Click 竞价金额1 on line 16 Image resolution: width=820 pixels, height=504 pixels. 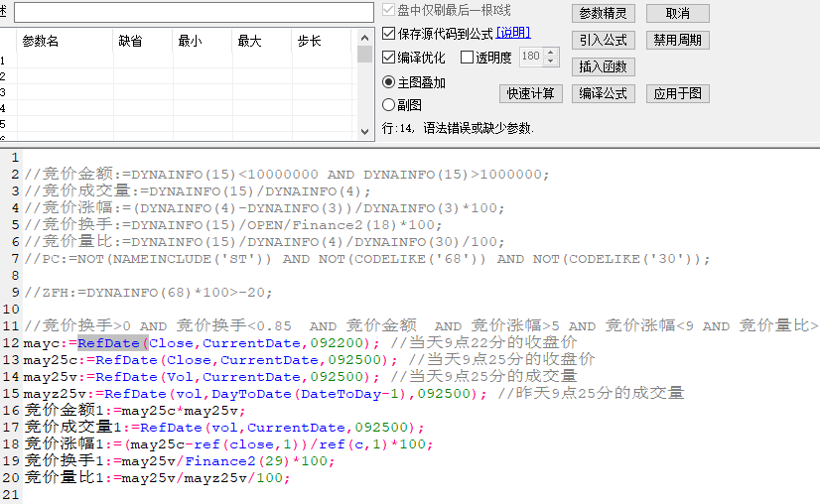(64, 411)
